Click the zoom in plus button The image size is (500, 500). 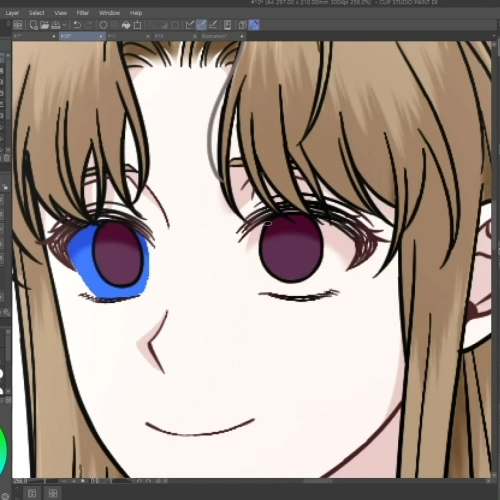pos(74,481)
